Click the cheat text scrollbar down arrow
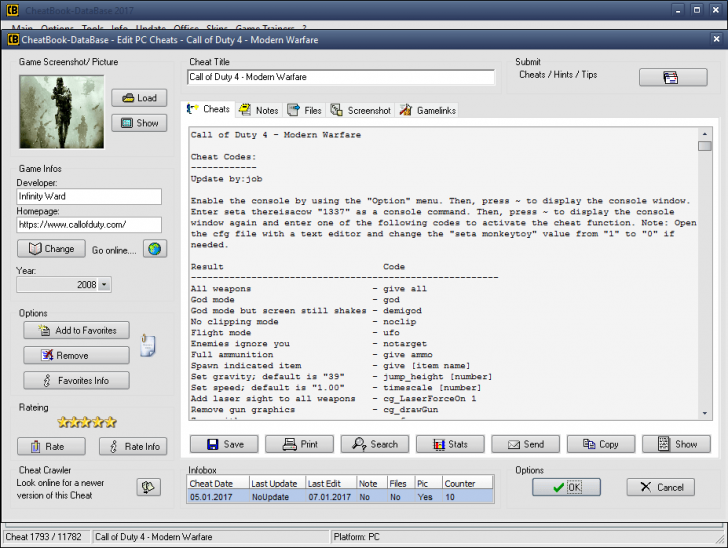Screen dimensions: 728x548 pyautogui.click(x=705, y=413)
